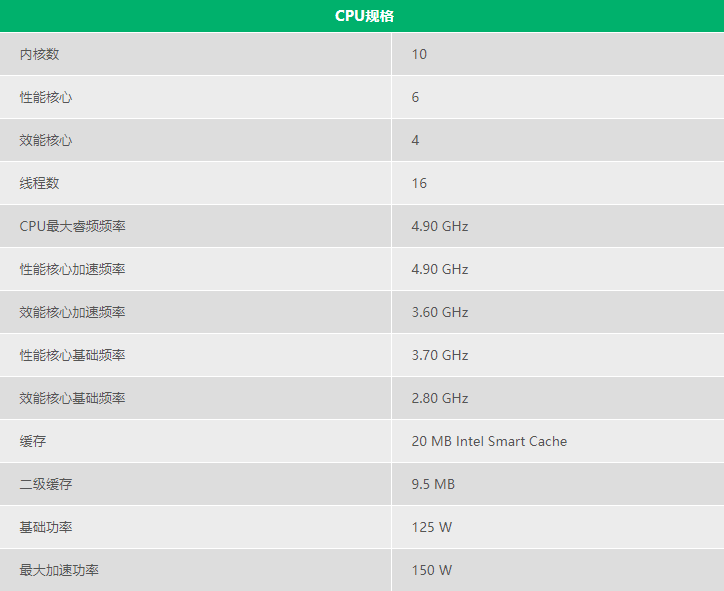Click the 性能核心基础频率 label
724x591 pixels.
click(x=72, y=355)
